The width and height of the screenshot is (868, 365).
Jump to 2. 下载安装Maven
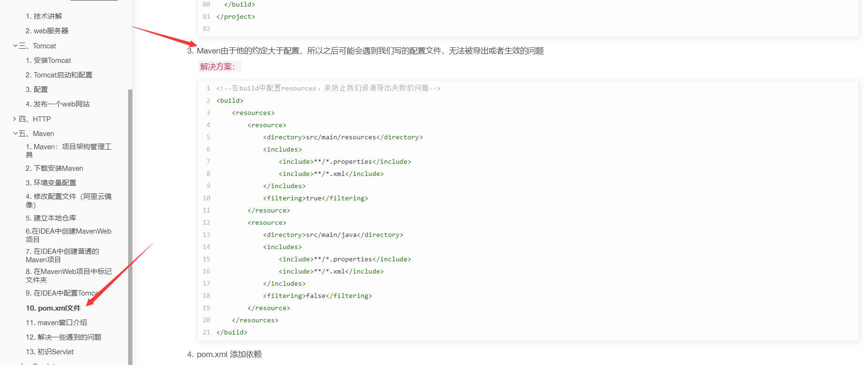(54, 168)
